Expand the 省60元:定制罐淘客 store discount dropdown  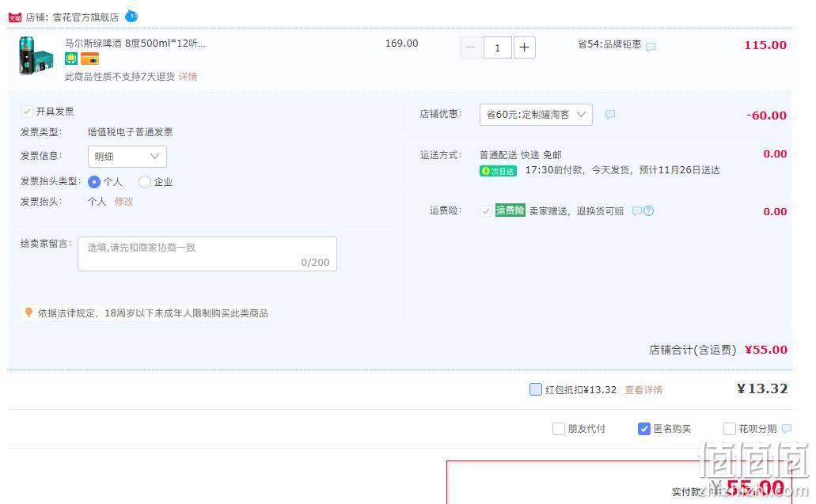click(536, 115)
